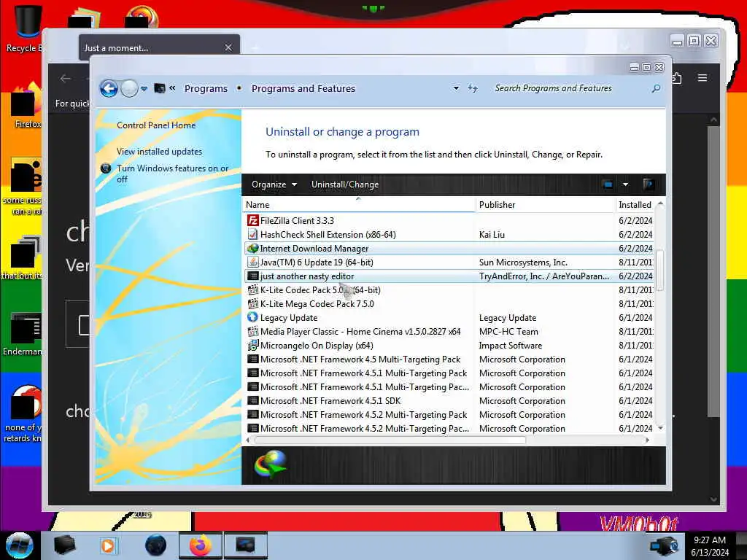Select K-Lite Codec Pack 5.0 (64-bit) icon
The width and height of the screenshot is (747, 560).
coord(253,289)
